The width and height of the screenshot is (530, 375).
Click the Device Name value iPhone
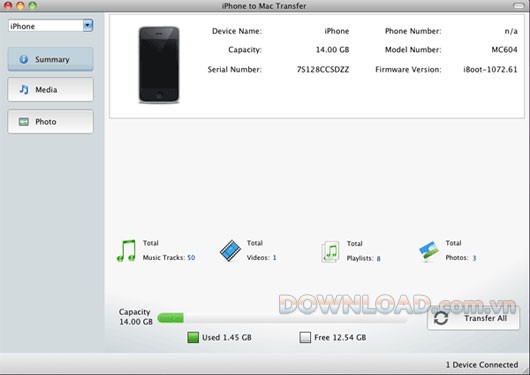(x=337, y=31)
